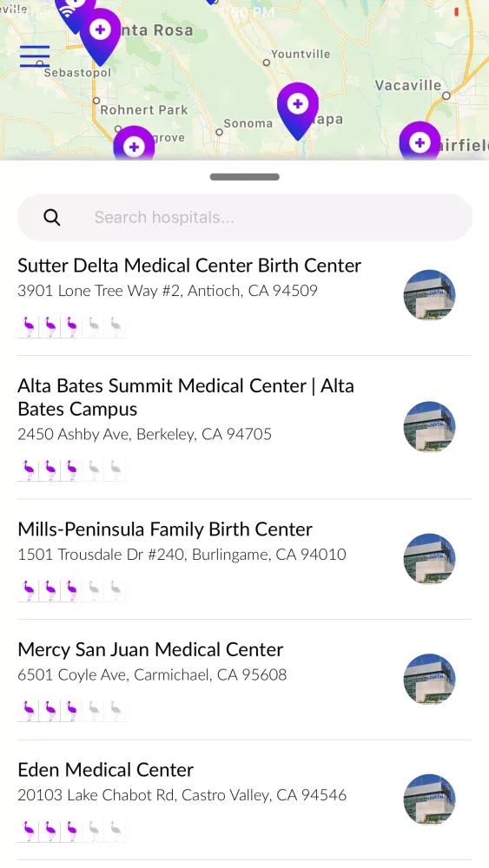
Task: Click the Search hospitals input field
Action: point(245,218)
